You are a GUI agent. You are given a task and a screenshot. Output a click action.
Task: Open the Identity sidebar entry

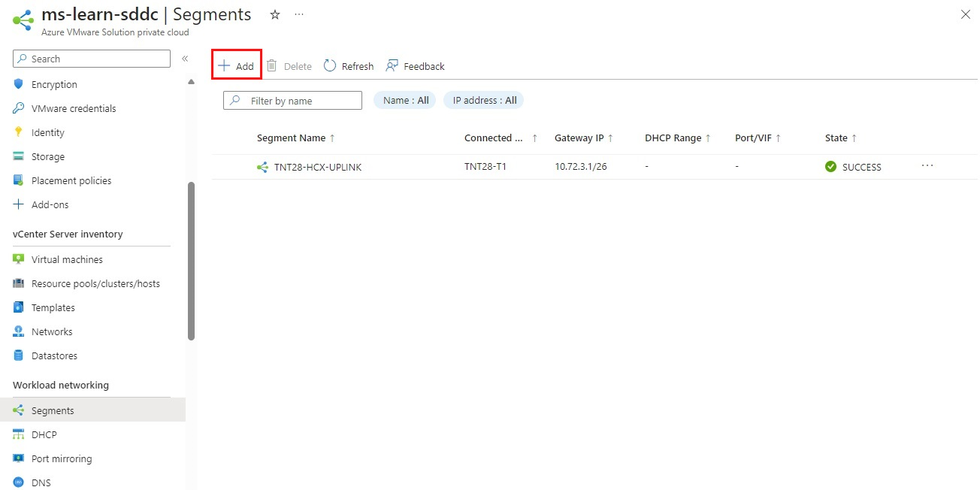(47, 132)
